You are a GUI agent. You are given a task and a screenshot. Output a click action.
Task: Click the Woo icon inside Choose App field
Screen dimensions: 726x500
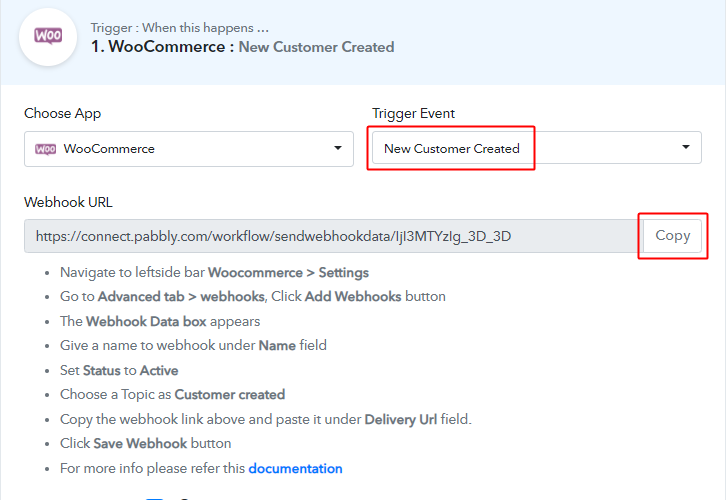click(45, 149)
